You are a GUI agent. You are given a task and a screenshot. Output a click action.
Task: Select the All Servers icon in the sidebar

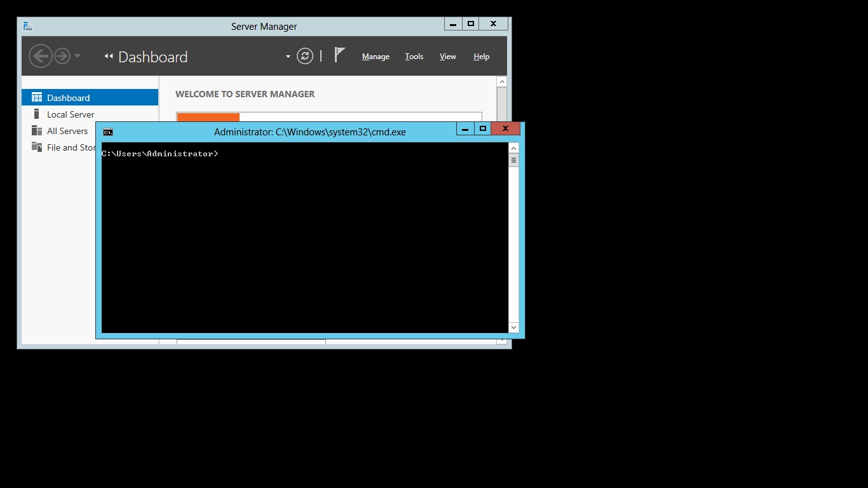point(36,130)
